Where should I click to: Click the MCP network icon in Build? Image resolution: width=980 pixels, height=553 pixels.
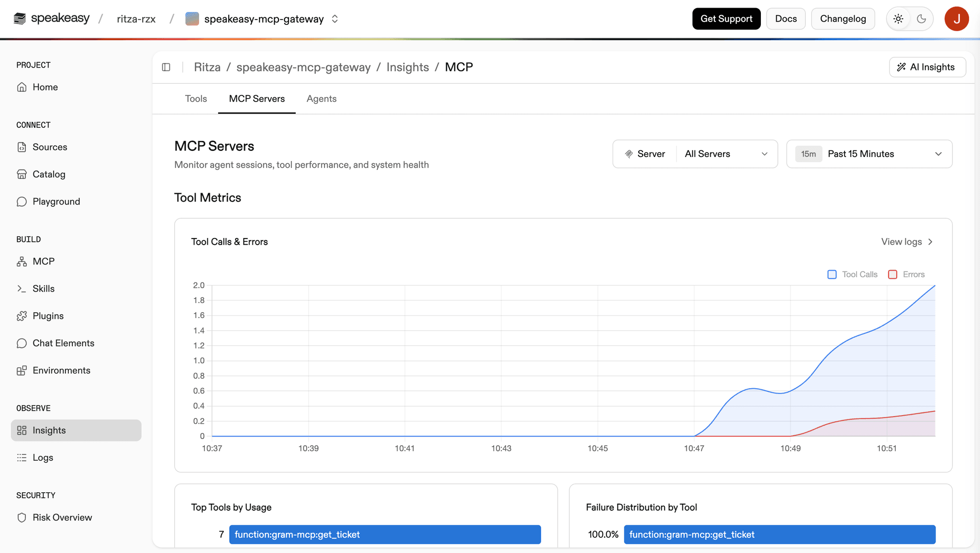(x=22, y=261)
